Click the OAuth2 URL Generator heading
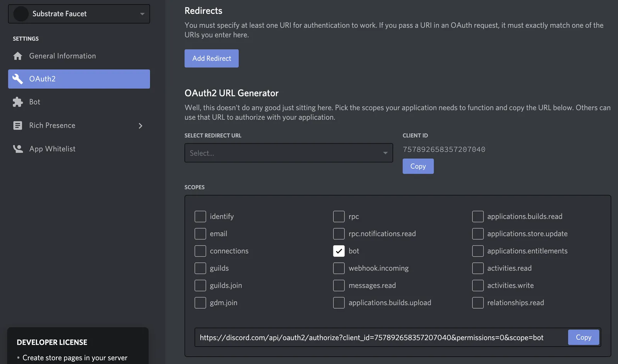The height and width of the screenshot is (364, 618). click(231, 93)
